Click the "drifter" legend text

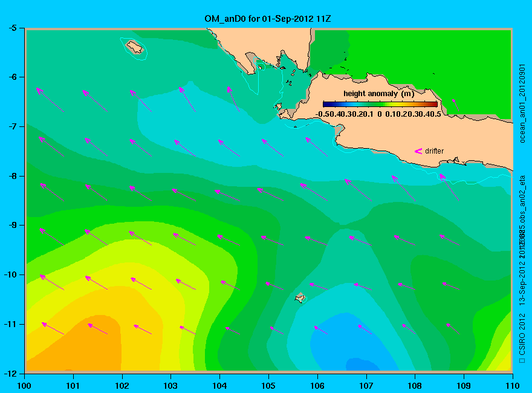point(434,151)
